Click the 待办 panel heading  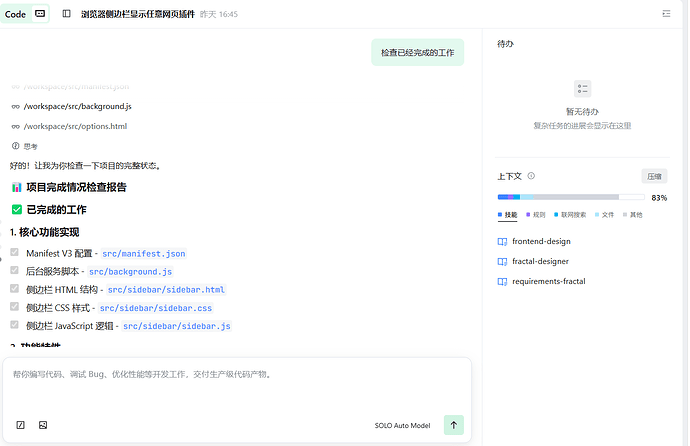505,44
